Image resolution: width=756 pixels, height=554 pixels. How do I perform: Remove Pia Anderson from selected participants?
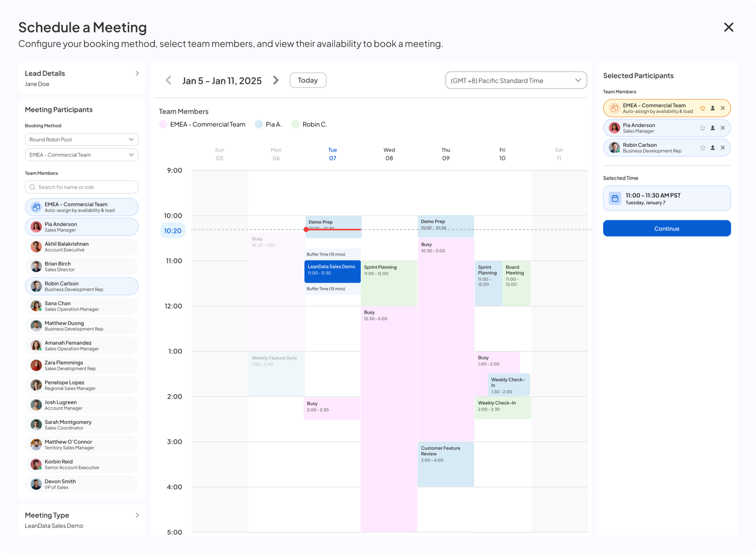pos(723,128)
